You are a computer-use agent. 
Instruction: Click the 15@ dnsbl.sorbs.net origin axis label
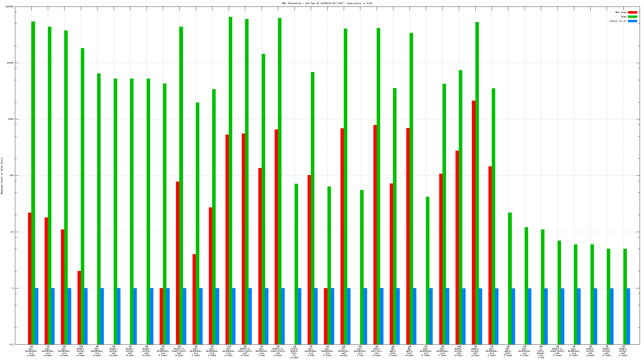81,351
